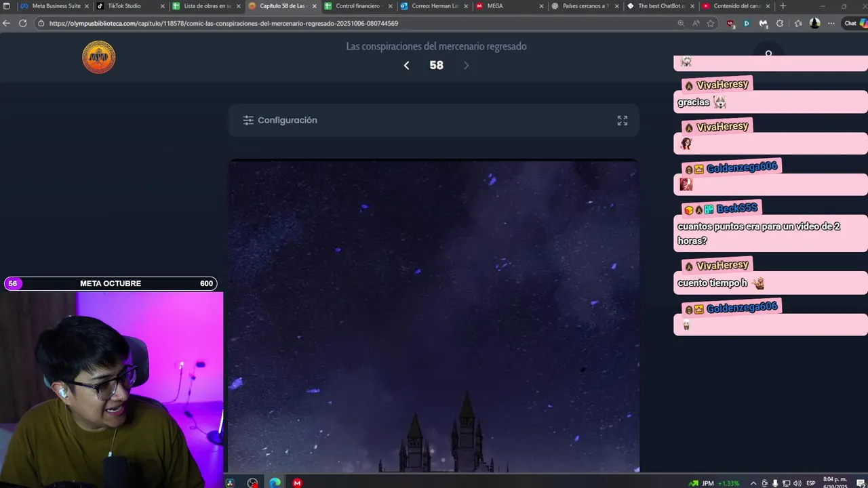Open Copilot Chat button

[854, 23]
